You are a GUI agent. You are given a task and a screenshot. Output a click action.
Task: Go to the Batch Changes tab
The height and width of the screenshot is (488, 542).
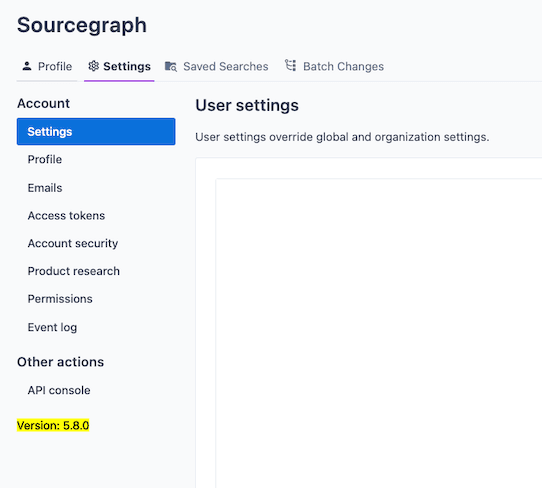(335, 66)
